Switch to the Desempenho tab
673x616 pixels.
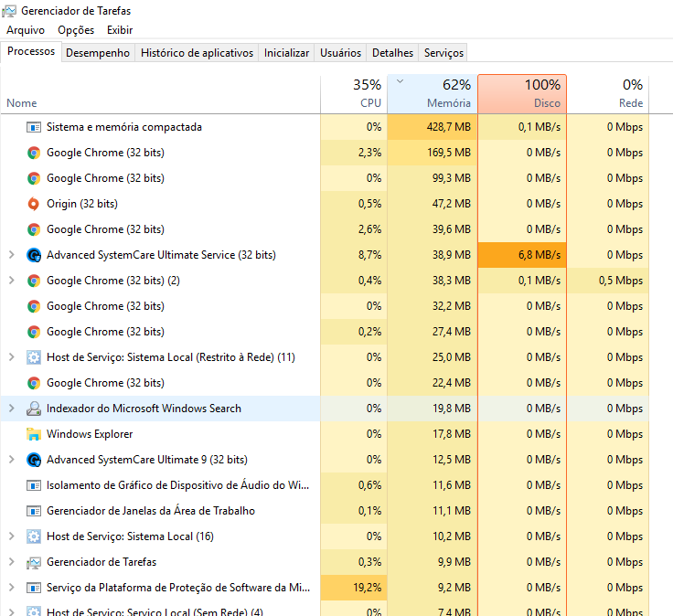[98, 53]
